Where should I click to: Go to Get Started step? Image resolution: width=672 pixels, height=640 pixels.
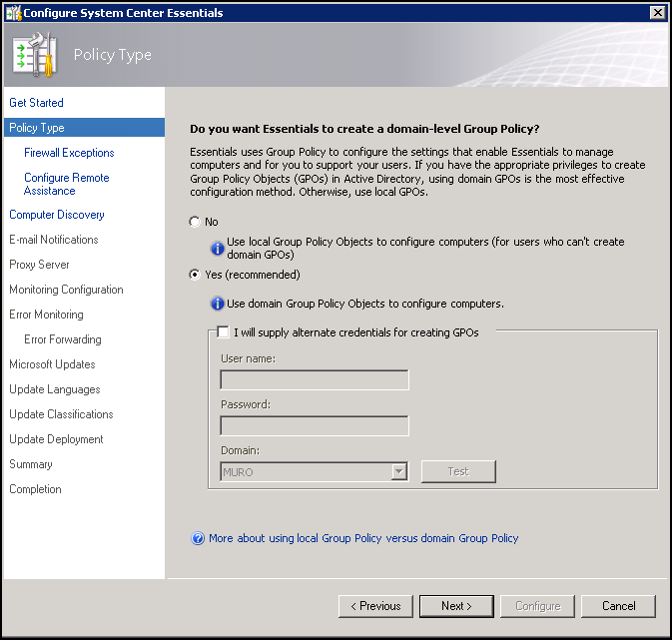[36, 103]
